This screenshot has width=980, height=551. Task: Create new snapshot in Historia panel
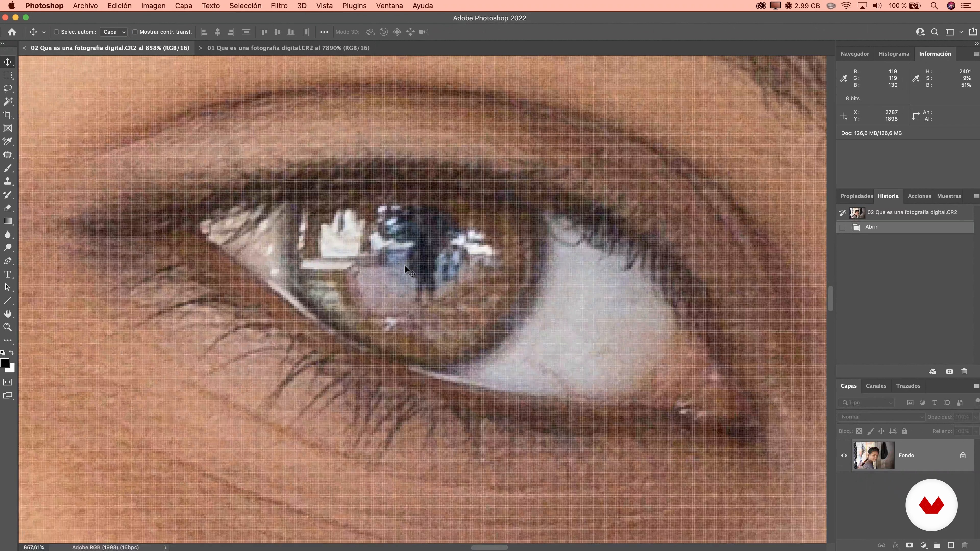click(x=949, y=371)
